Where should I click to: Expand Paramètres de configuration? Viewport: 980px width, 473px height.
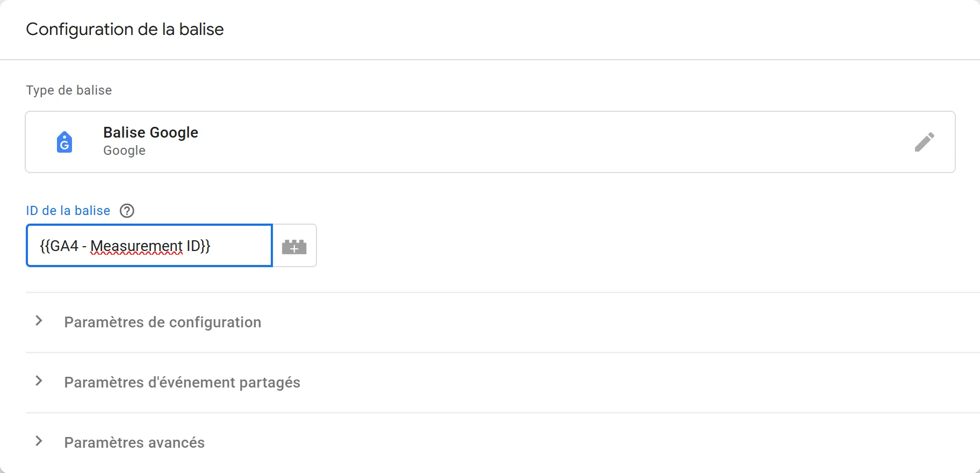click(x=162, y=322)
